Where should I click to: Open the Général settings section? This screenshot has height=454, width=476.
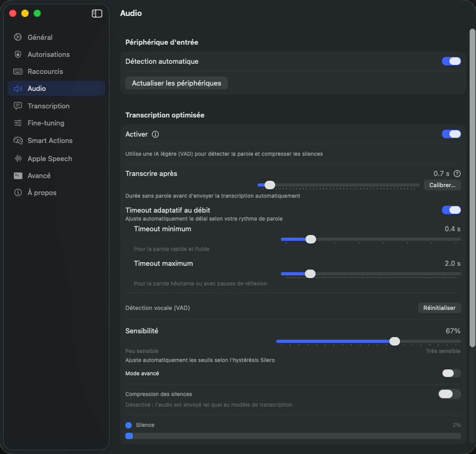point(56,37)
